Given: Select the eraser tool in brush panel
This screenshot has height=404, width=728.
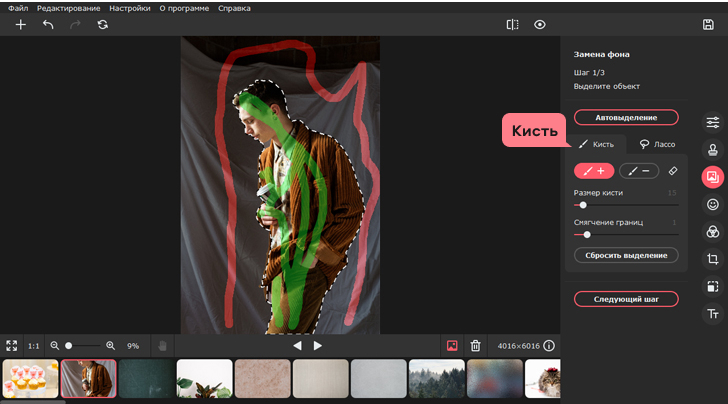Looking at the screenshot, I should click(x=673, y=171).
